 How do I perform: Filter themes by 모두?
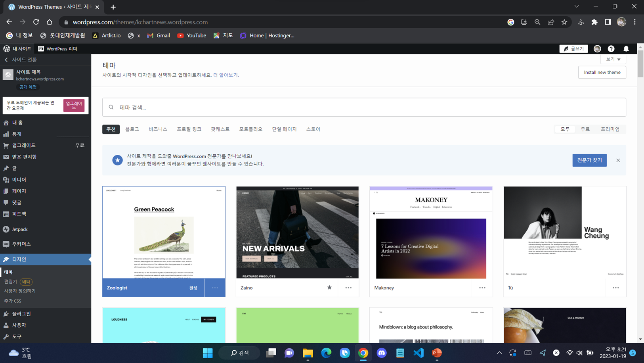pyautogui.click(x=565, y=129)
